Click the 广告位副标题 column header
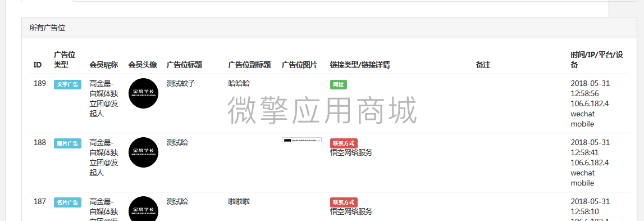Screen dimensions: 644x221 point(250,65)
